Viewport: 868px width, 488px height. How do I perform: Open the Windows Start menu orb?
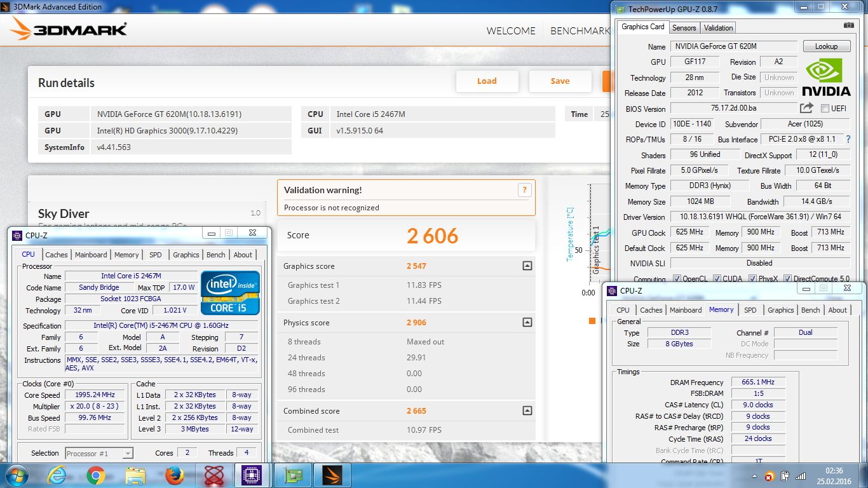click(x=16, y=475)
